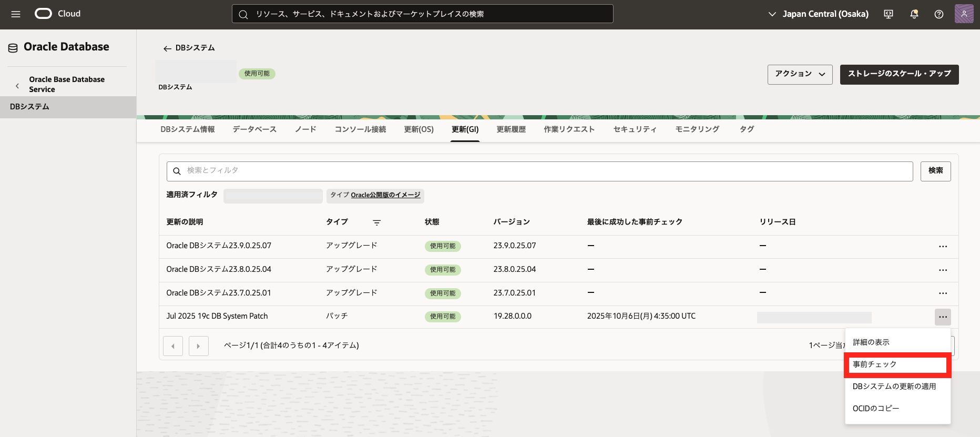980x437 pixels.
Task: Expand the アクション dropdown button
Action: pos(800,74)
